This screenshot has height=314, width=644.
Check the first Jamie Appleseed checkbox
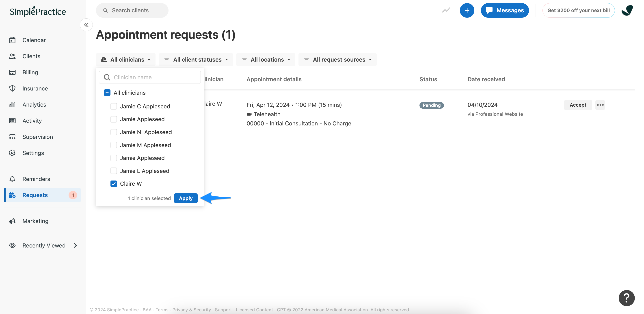[x=114, y=119]
